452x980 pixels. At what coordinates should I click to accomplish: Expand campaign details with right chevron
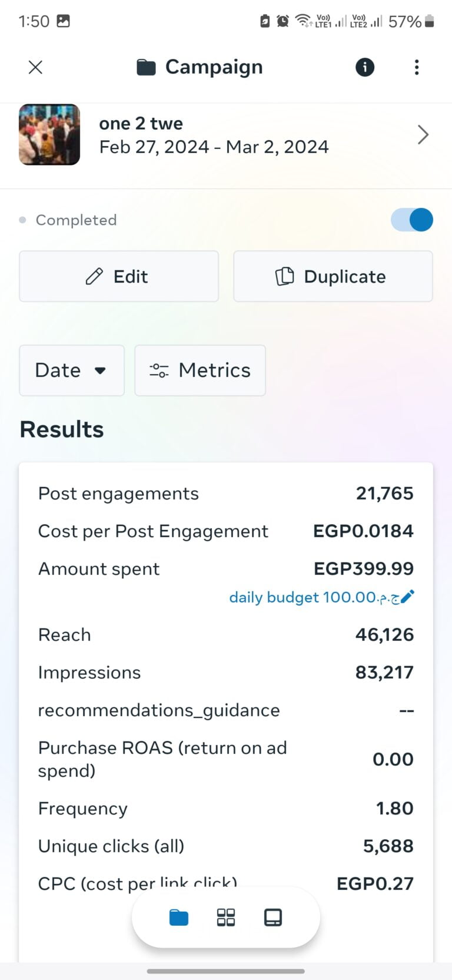pos(423,135)
